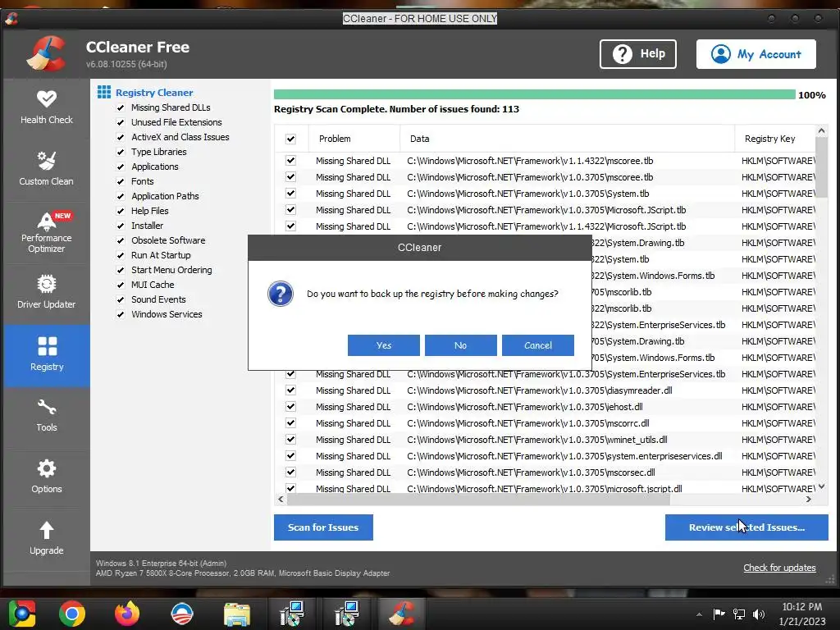Open the Performance Optimizer section
840x630 pixels.
point(47,232)
